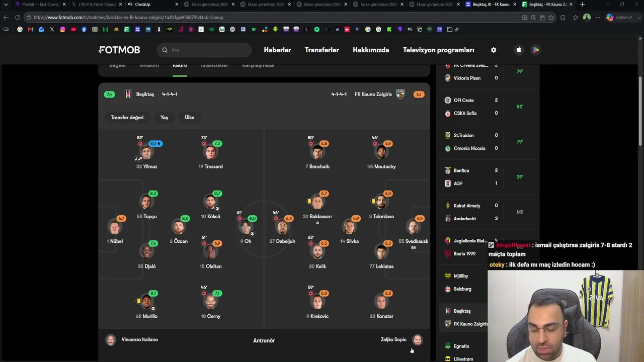Switch to the Kadro tab

click(x=180, y=66)
